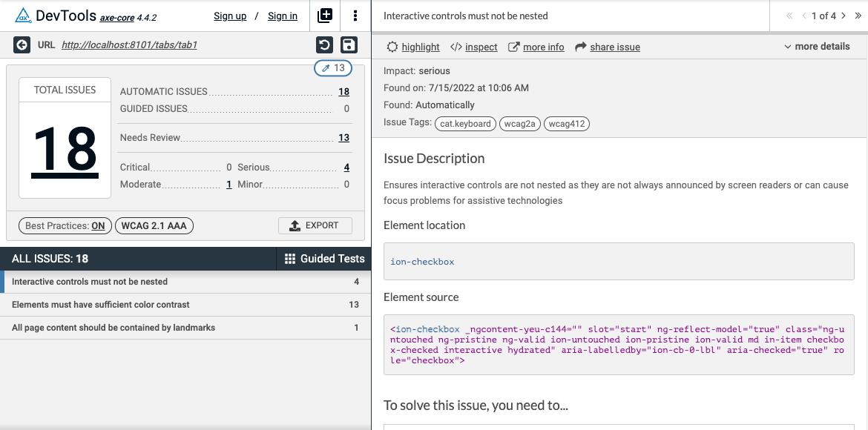Click the rescan refresh icon
868x430 pixels.
(x=324, y=45)
